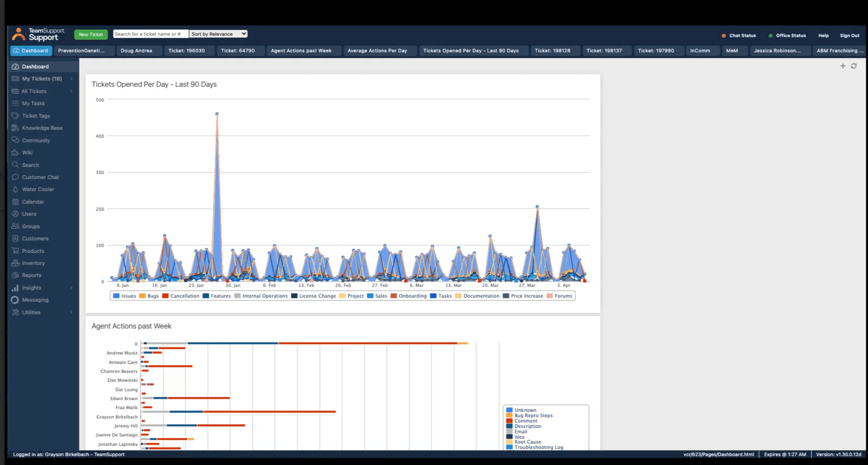Image resolution: width=868 pixels, height=465 pixels.
Task: Open the Messaging icon in sidebar
Action: pos(15,300)
